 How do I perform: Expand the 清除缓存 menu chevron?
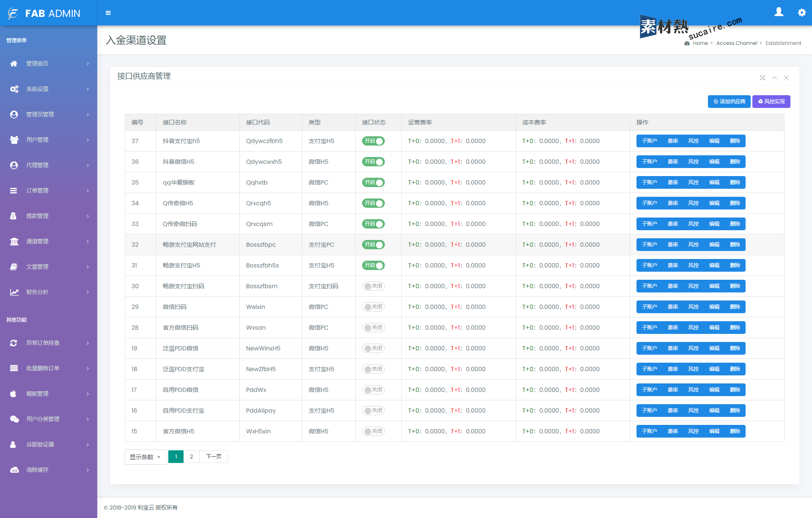(88, 470)
